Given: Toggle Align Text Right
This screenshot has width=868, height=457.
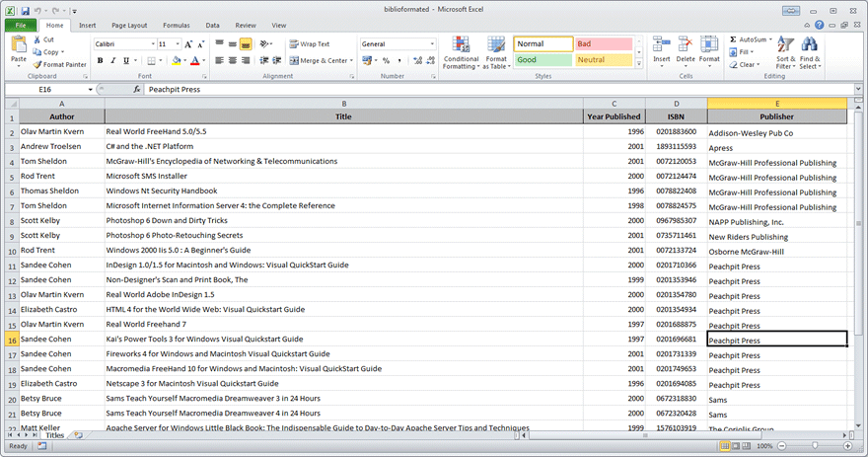Looking at the screenshot, I should point(246,60).
